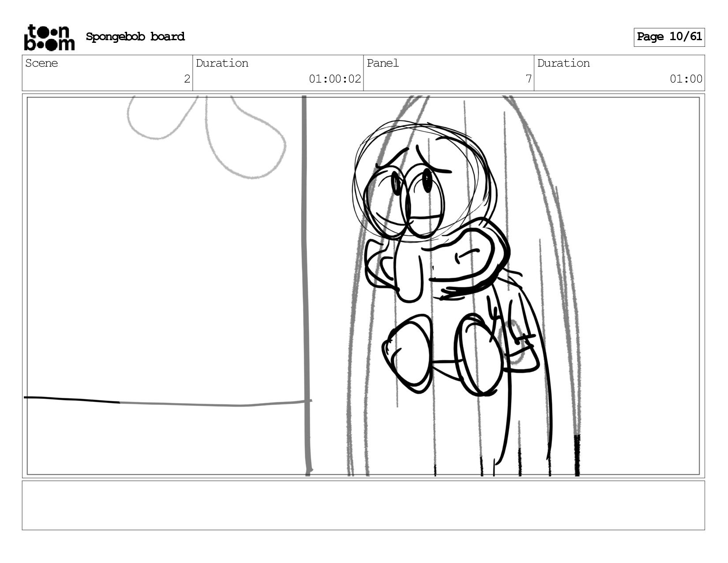This screenshot has height=563, width=728.
Task: Click the 'Page 10/61' page indicator
Action: coord(669,37)
